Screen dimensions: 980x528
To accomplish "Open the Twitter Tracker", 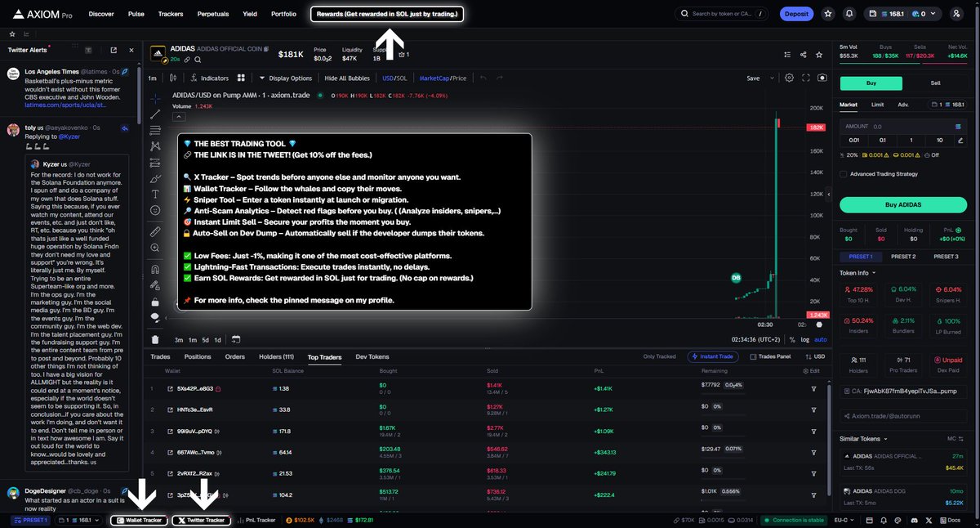I will pos(201,520).
